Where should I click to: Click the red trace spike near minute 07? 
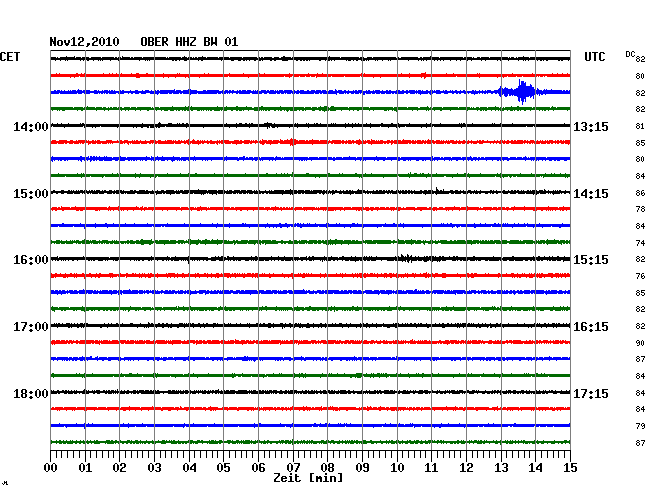click(292, 142)
